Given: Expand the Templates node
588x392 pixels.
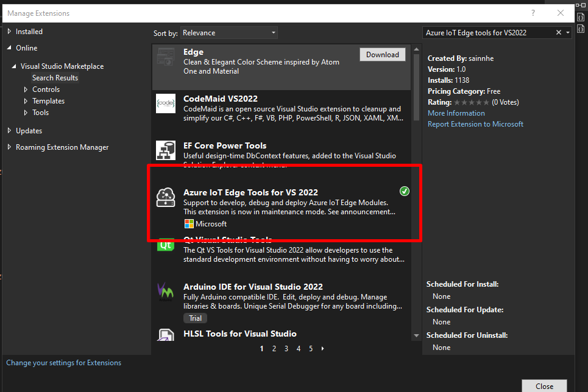Looking at the screenshot, I should pos(26,101).
